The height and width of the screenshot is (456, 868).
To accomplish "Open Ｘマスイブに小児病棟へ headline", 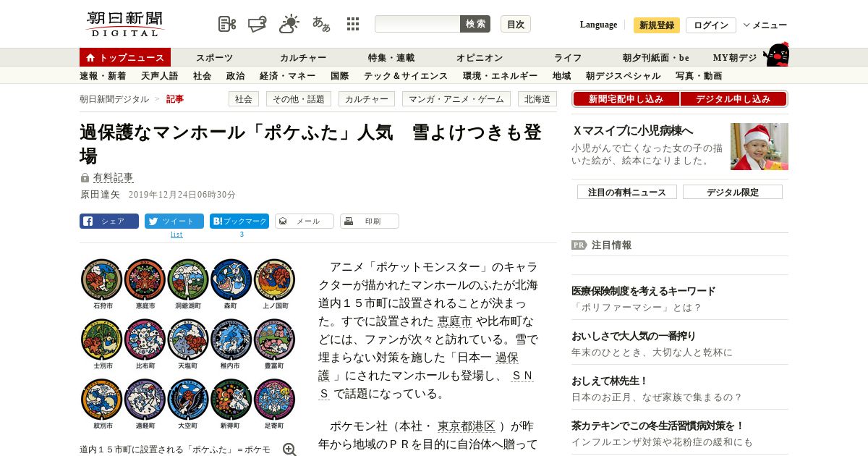I will [633, 130].
